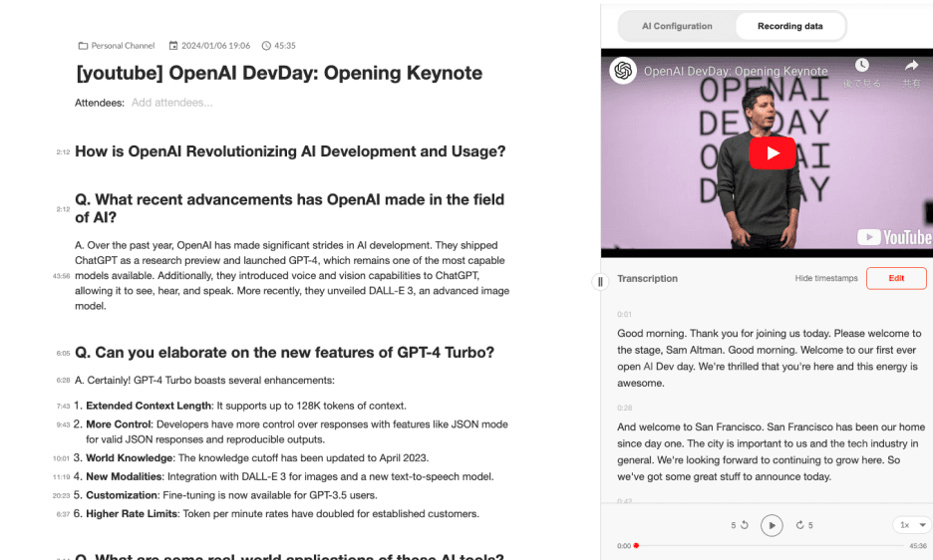Click transcript paragraph 'And welcome to San Francisco'
The image size is (933, 560).
coord(772,451)
